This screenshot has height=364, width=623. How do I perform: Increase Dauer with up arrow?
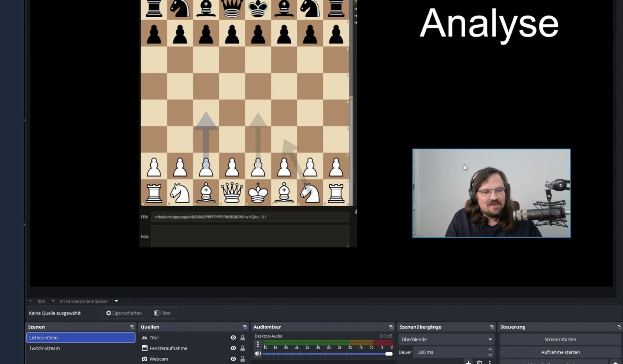490,350
